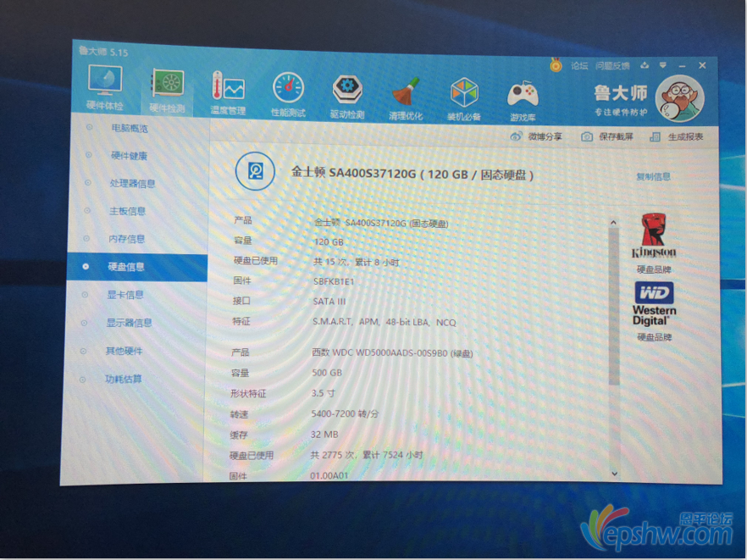This screenshot has width=747, height=560.
Task: Click the medal icon in the title bar
Action: click(x=556, y=64)
